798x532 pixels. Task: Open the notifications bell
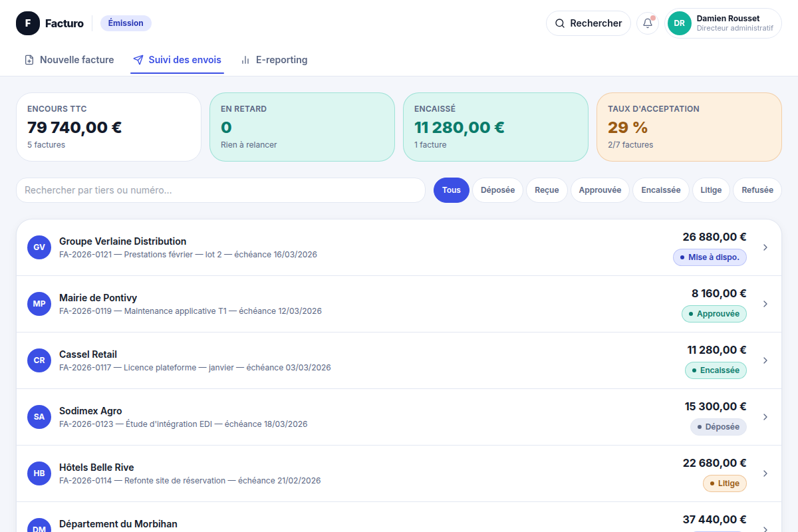[x=648, y=23]
